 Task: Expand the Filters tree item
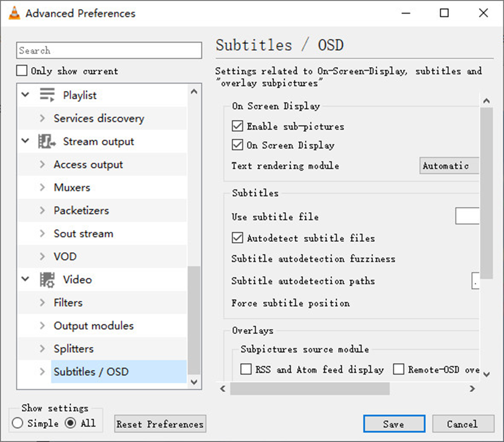coord(43,302)
